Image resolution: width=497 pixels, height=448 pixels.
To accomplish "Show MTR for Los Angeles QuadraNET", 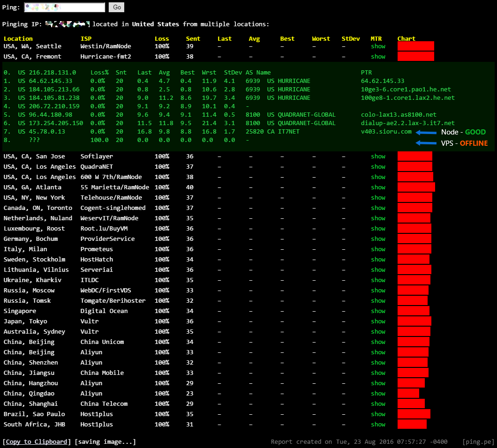I will (378, 167).
